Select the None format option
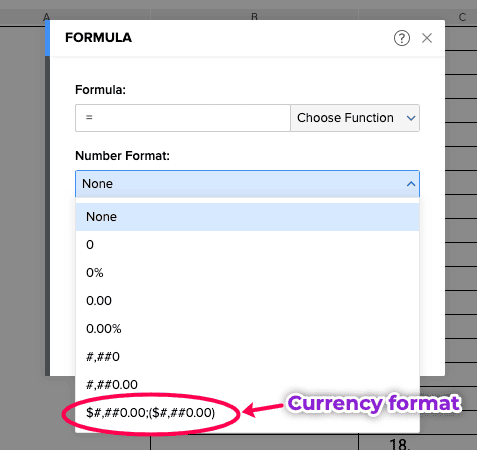This screenshot has width=477, height=450. [x=247, y=217]
